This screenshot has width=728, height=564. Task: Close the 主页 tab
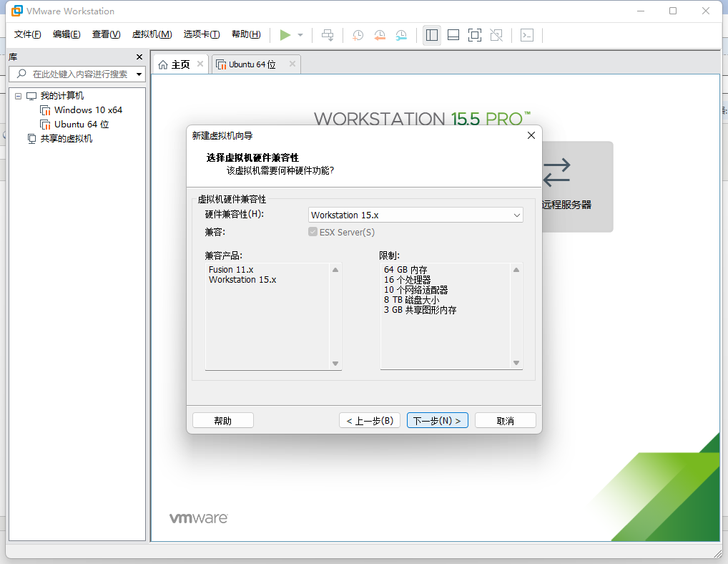click(x=200, y=64)
